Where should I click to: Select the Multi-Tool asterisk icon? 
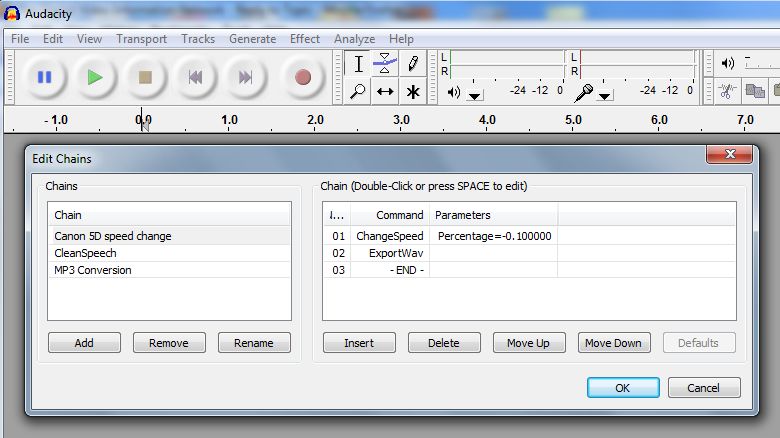pos(412,91)
